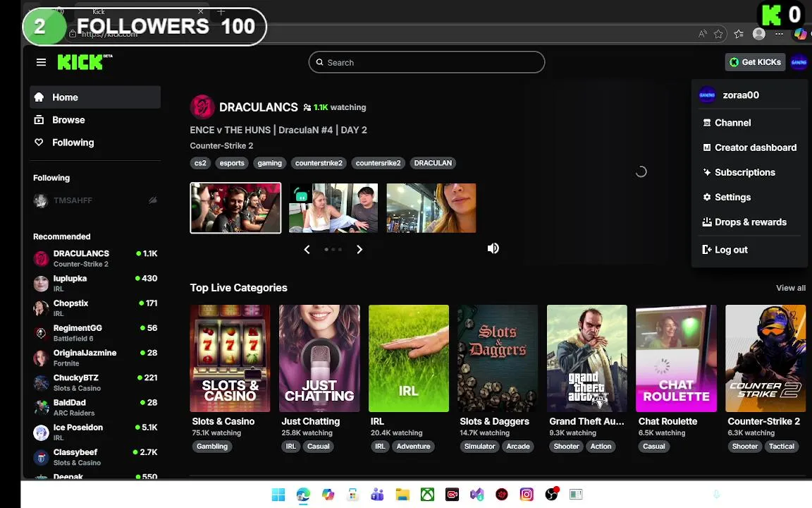This screenshot has height=508, width=812.
Task: Open the Chat Roulette category card
Action: pos(677,358)
